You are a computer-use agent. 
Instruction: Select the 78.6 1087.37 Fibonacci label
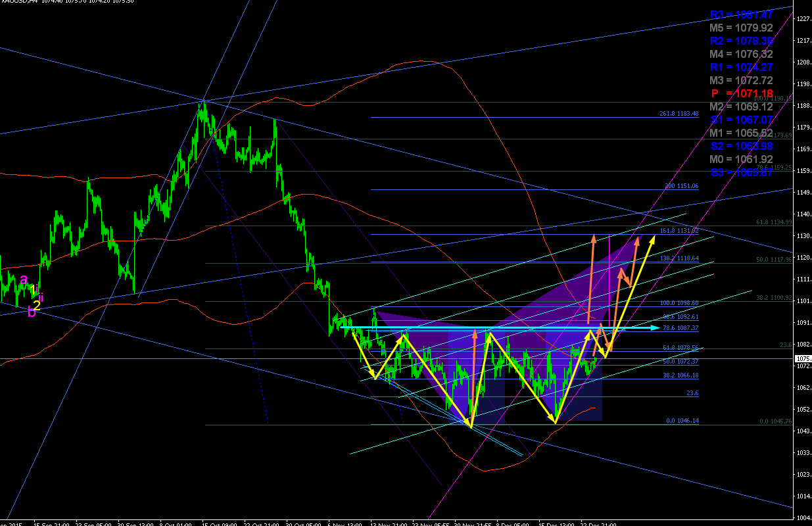681,327
